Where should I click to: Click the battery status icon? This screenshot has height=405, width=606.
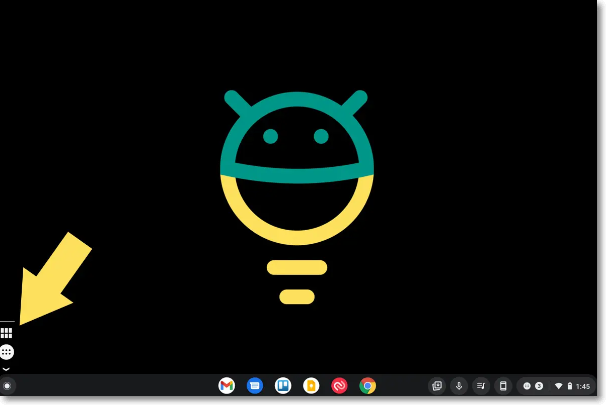click(x=570, y=386)
